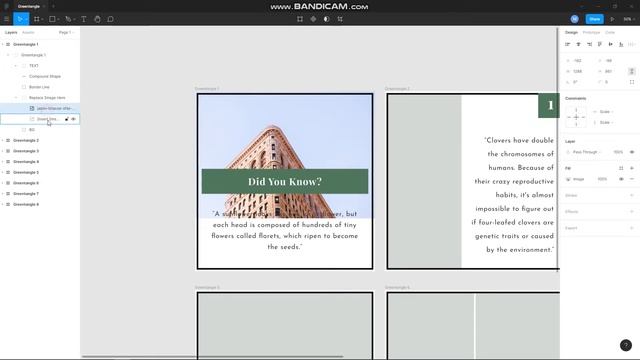
Task: Click the independent corners icon
Action: (632, 82)
